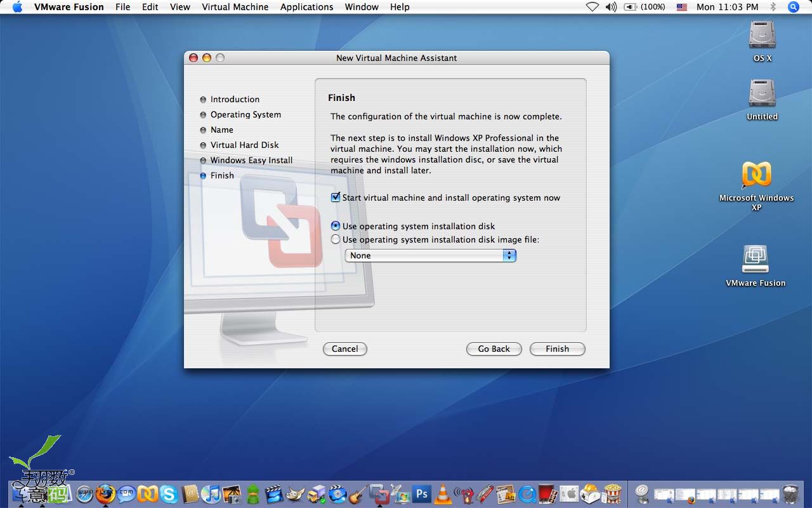Open the VMware Fusion dock icon

click(379, 493)
